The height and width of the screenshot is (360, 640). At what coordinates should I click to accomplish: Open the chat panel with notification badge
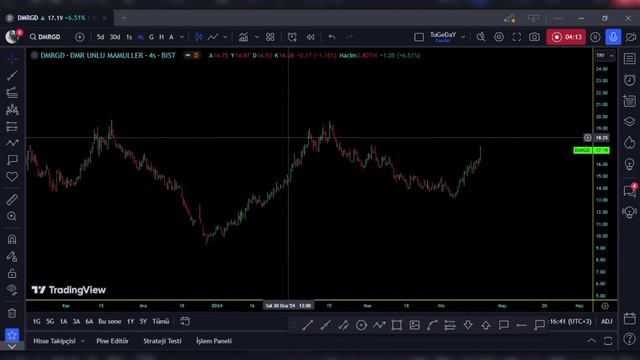point(630,190)
